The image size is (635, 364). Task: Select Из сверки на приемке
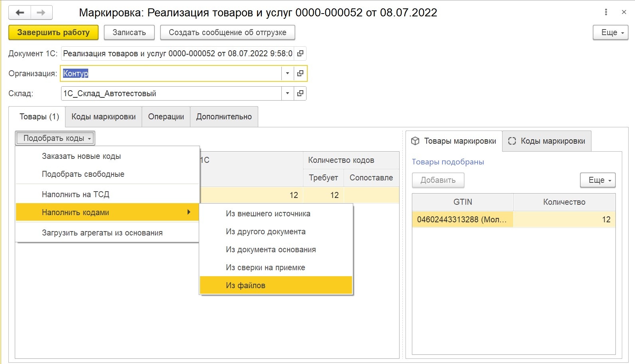pyautogui.click(x=276, y=267)
